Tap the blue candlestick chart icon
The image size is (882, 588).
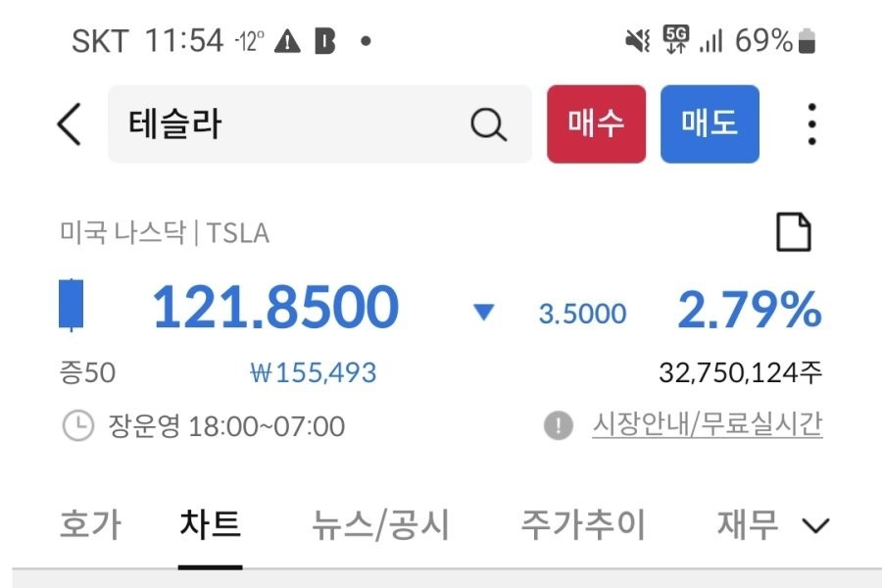coord(72,305)
